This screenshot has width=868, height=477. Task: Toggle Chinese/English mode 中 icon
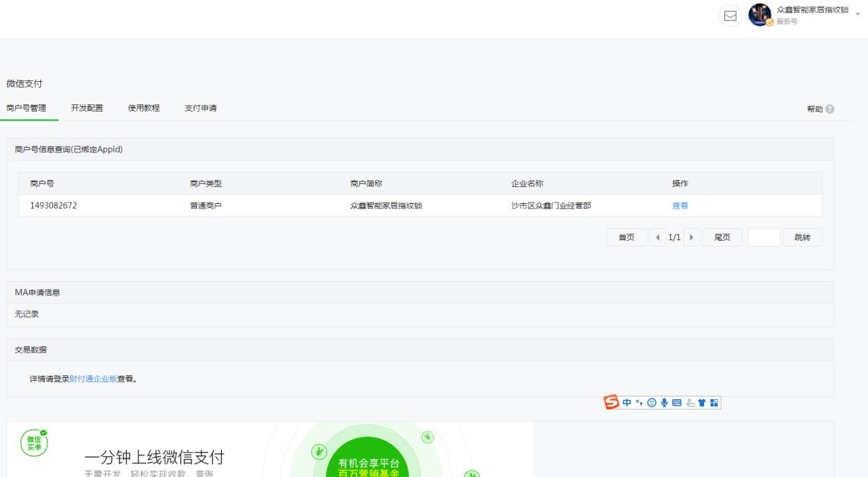(x=627, y=403)
